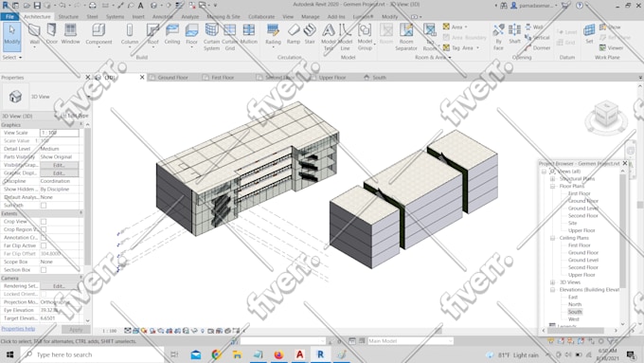Screen dimensions: 644x363
Task: Open the Manage ribbon tab
Action: (310, 16)
